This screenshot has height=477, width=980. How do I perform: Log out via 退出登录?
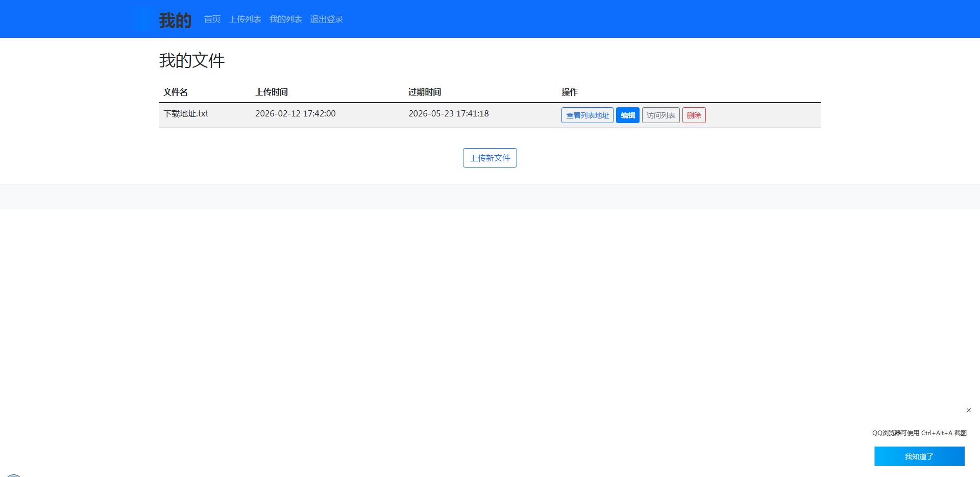click(327, 19)
